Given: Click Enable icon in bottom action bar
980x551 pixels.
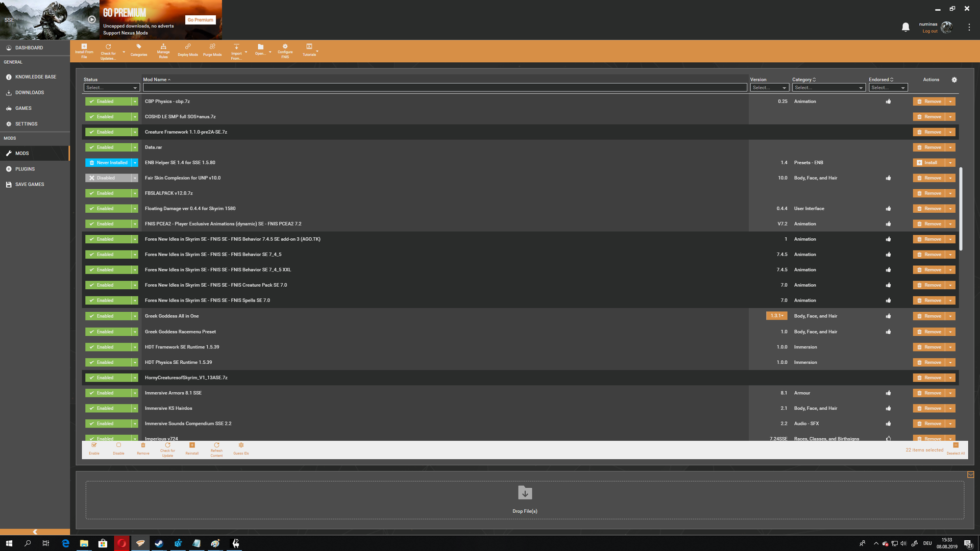Looking at the screenshot, I should (94, 448).
